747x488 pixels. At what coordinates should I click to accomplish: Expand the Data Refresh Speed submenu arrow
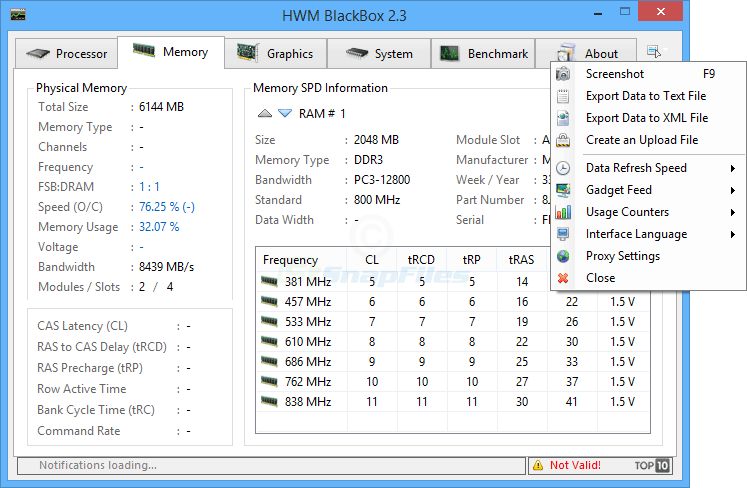[733, 168]
